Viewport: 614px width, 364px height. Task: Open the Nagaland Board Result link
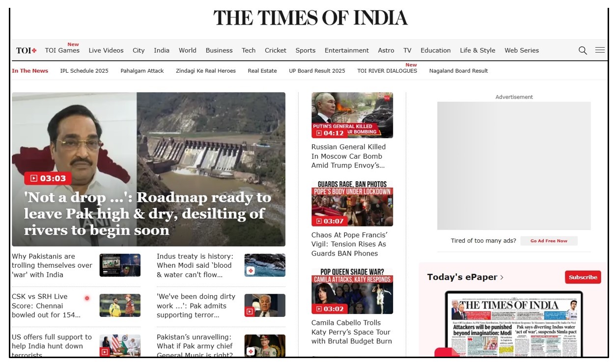coord(458,71)
